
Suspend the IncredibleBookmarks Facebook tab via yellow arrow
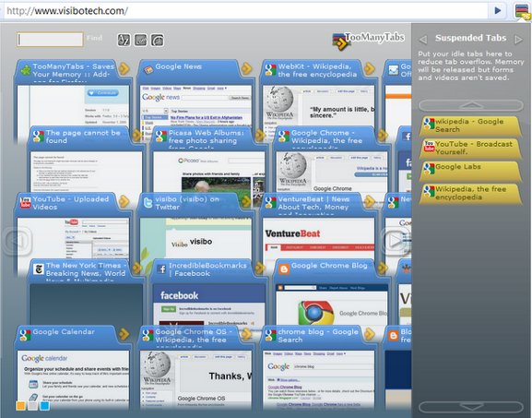pyautogui.click(x=260, y=268)
